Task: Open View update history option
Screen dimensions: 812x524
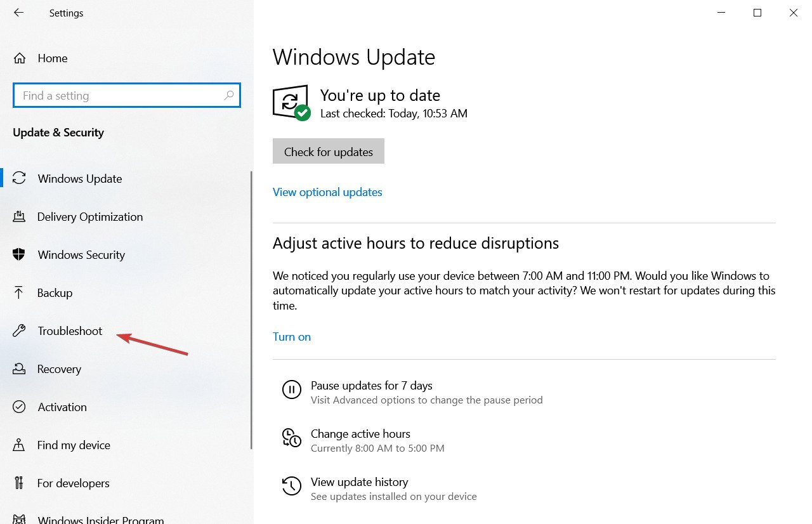Action: [360, 481]
